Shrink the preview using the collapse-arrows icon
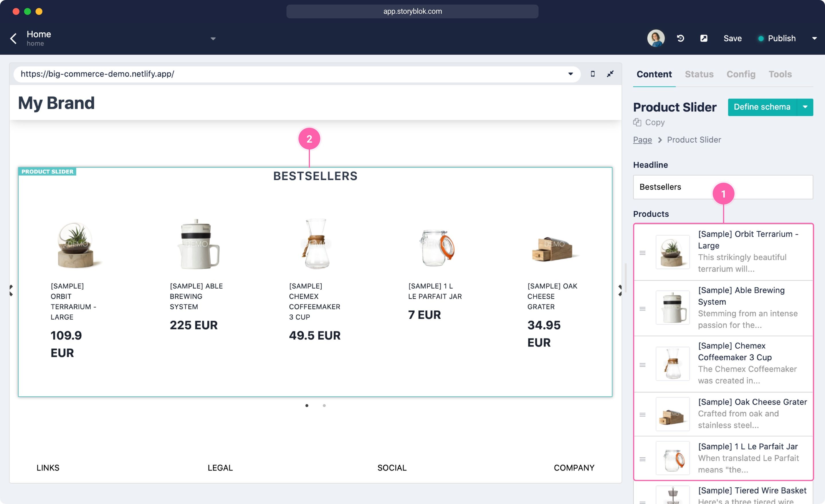 pos(610,74)
